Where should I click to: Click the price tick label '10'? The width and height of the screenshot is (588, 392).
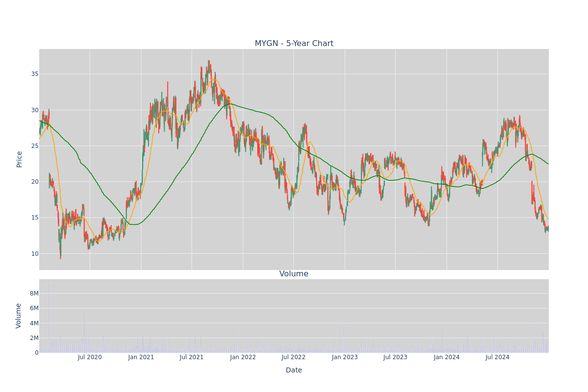35,253
